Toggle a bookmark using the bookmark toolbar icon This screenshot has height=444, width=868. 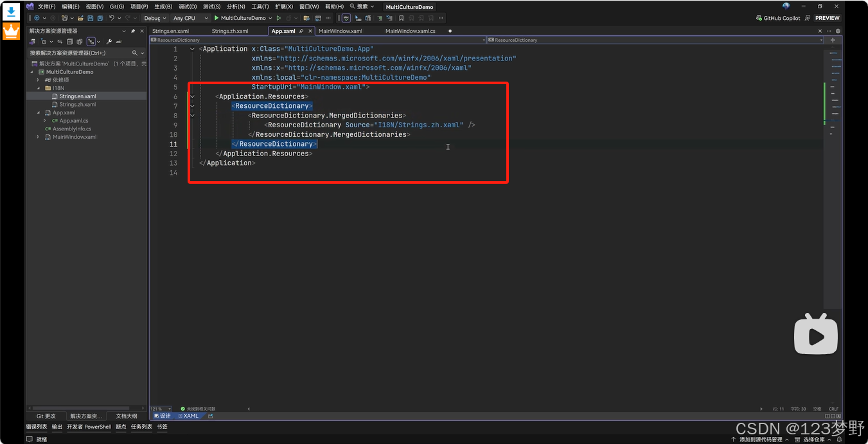point(401,18)
